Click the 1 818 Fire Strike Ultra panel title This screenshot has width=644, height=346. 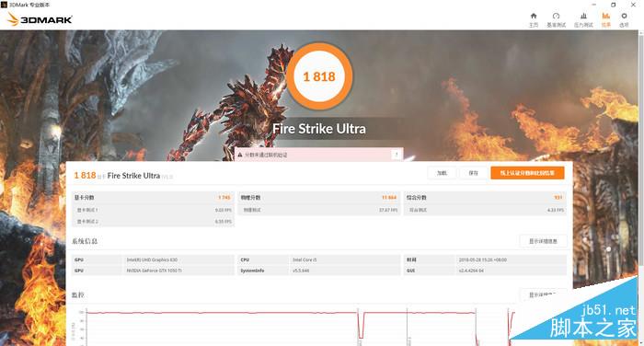tap(123, 176)
